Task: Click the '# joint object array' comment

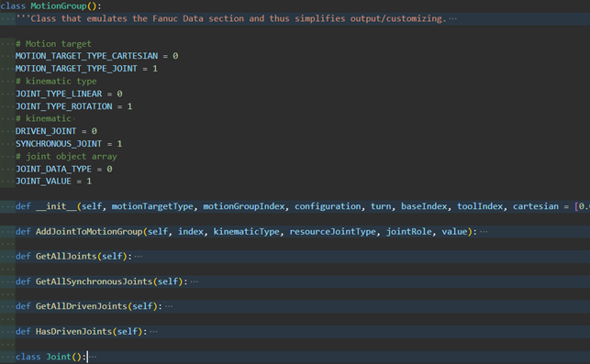Action: pyautogui.click(x=66, y=157)
